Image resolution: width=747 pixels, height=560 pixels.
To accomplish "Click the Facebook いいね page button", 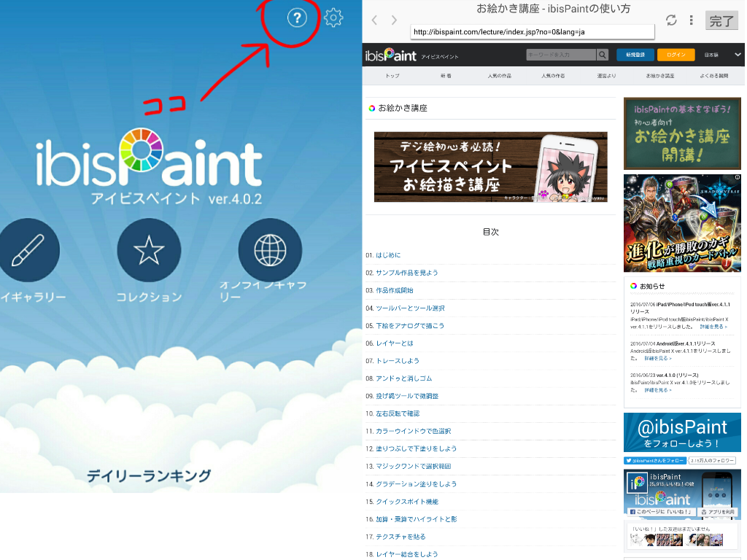I will pos(660,512).
